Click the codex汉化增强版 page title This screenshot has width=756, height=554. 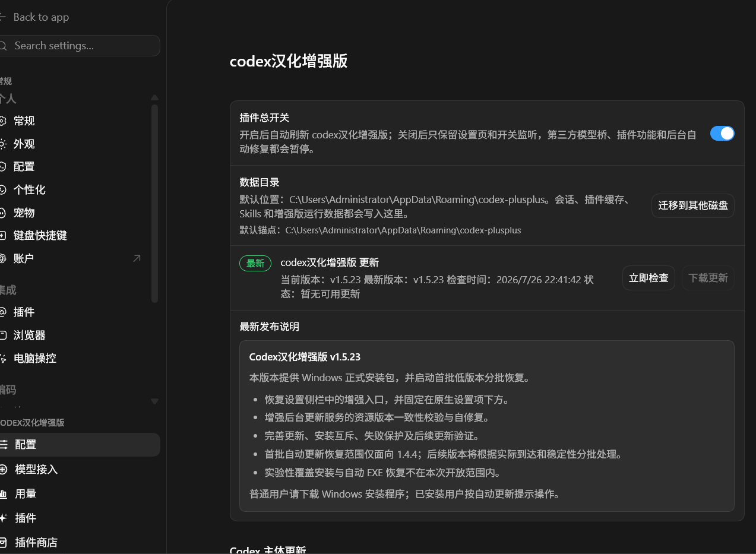(289, 61)
